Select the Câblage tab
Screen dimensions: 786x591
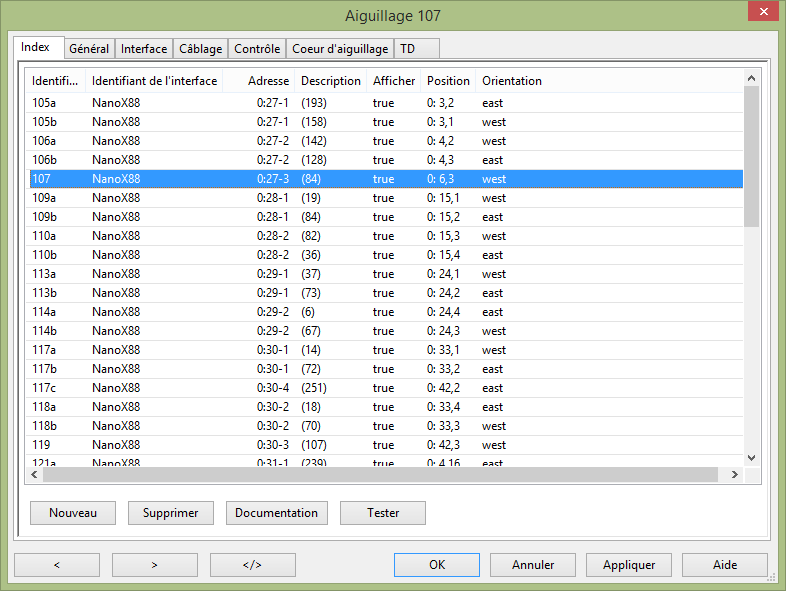[201, 49]
